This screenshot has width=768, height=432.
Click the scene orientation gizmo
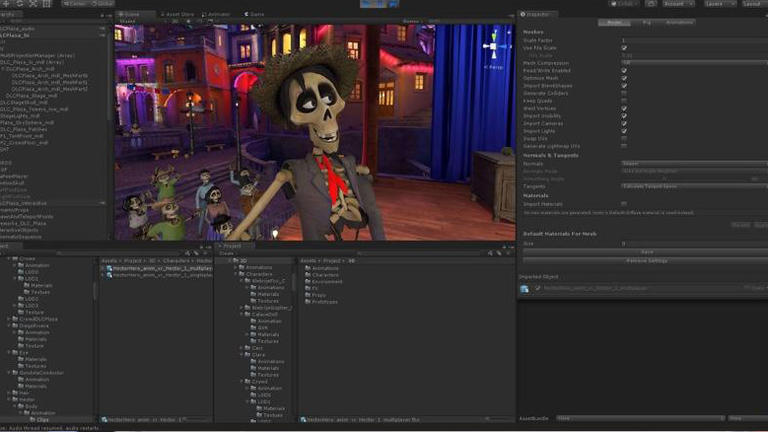coord(494,47)
